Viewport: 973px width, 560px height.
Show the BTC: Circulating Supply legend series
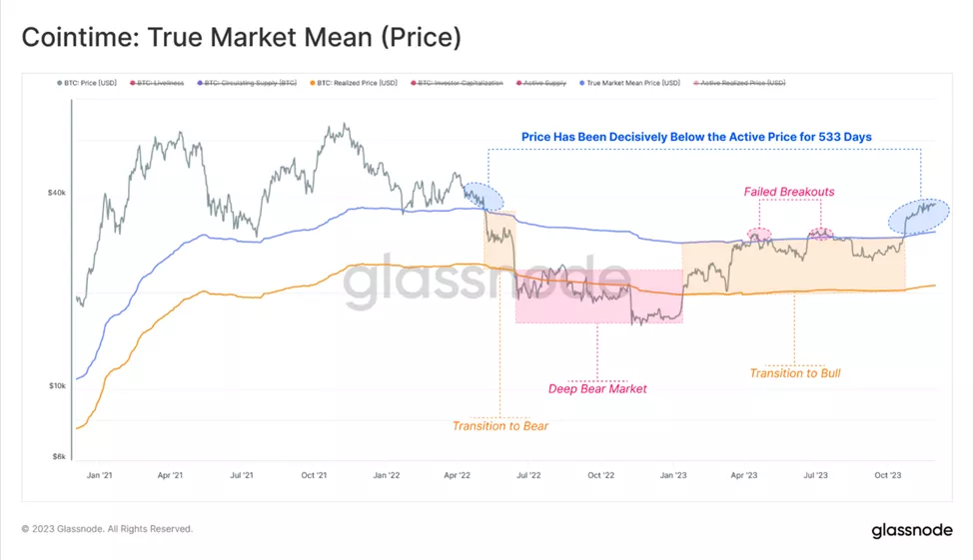(x=250, y=83)
